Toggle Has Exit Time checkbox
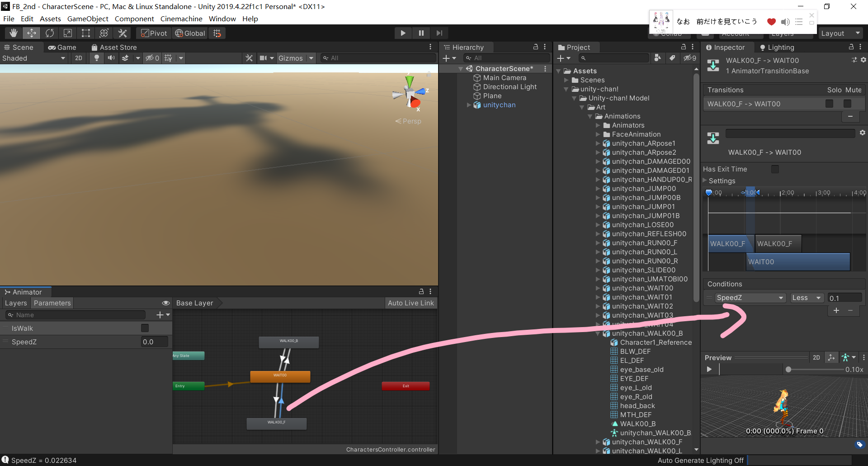 [x=775, y=169]
